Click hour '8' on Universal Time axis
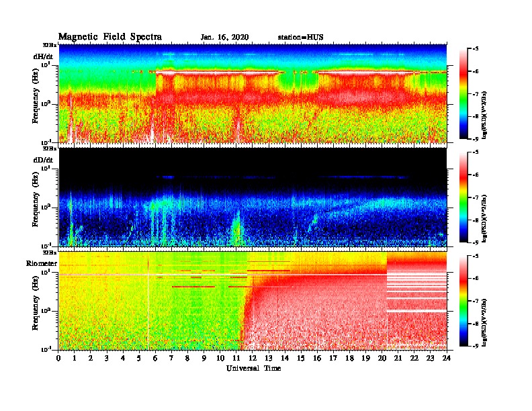 click(x=187, y=358)
